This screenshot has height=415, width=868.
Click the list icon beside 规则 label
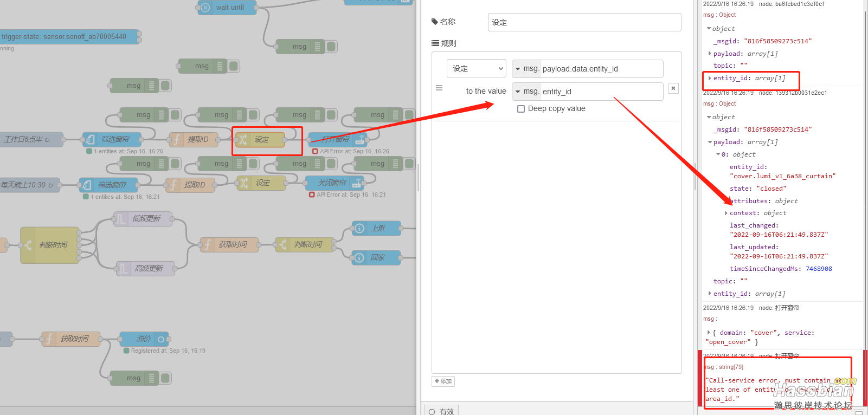point(435,43)
